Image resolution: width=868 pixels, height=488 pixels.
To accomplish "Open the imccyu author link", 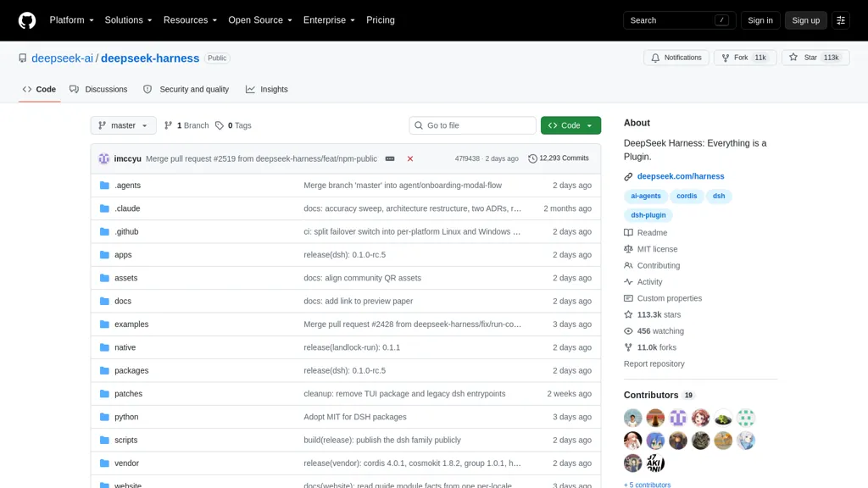I will tap(128, 158).
